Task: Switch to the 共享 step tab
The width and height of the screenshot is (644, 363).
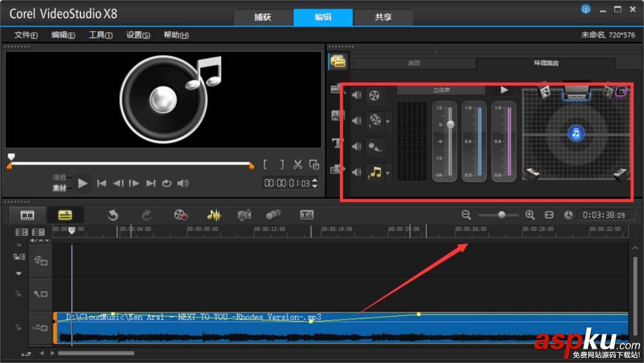Action: [383, 17]
